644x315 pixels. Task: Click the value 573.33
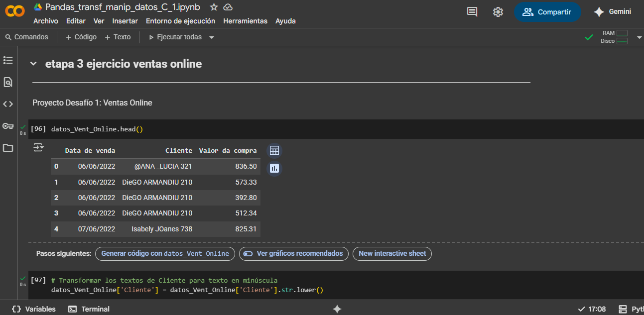coord(246,182)
